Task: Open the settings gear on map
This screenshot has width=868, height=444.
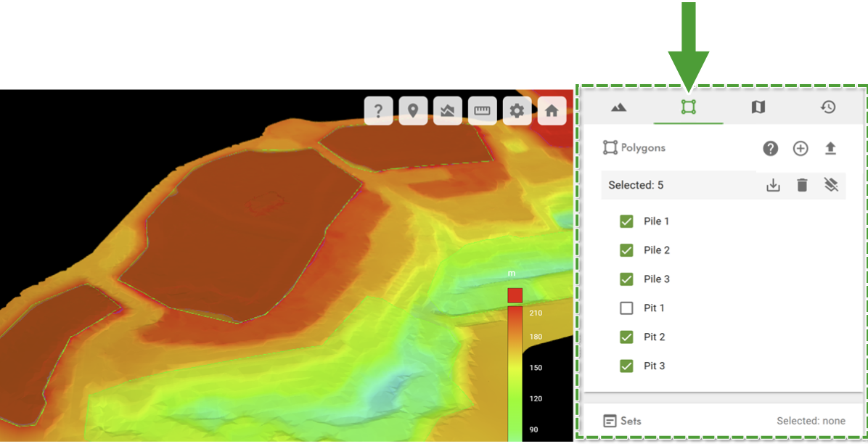Action: (517, 111)
